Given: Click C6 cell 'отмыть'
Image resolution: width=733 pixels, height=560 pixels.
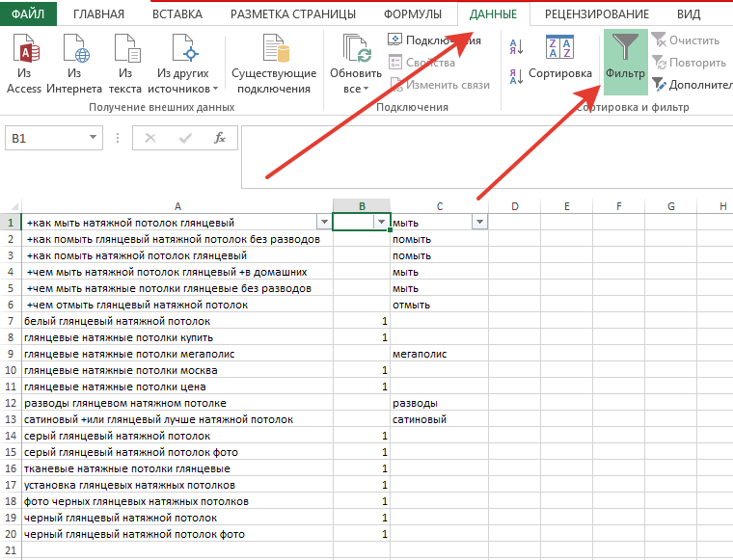Looking at the screenshot, I should pos(440,305).
